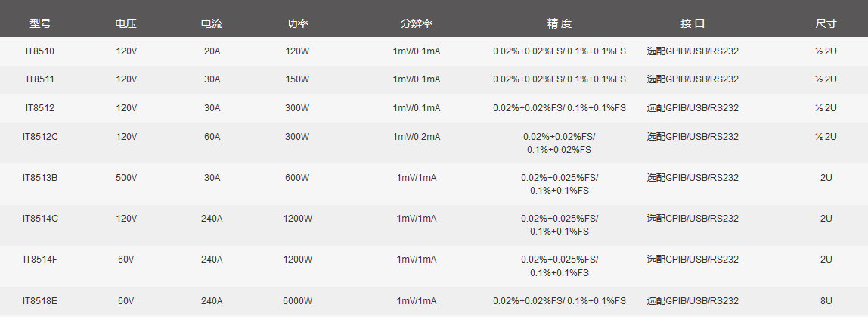Screen dimensions: 868x317
Task: Click 120W power value
Action: (297, 51)
